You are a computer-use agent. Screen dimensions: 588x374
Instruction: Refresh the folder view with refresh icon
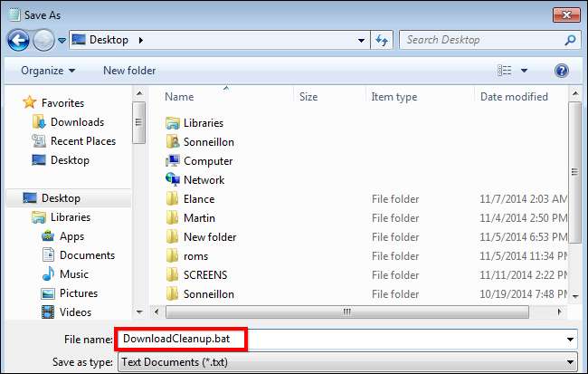pos(382,40)
